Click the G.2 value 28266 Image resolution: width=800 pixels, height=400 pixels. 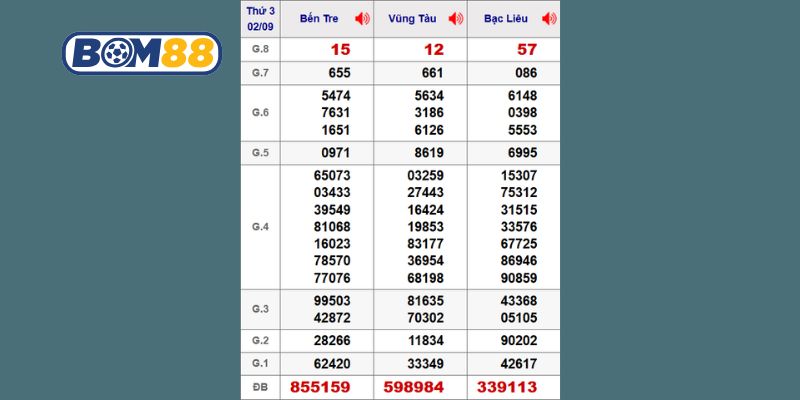pos(332,341)
